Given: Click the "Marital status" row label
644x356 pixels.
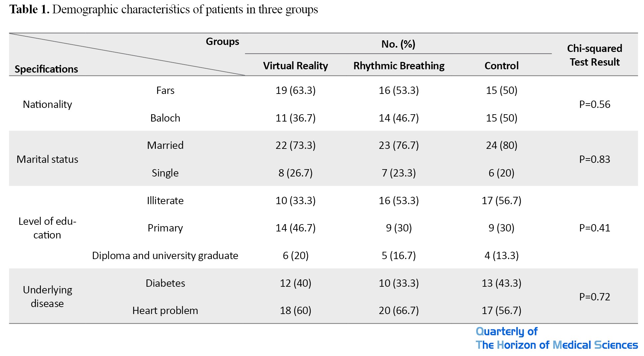Looking at the screenshot, I should pos(47,159).
